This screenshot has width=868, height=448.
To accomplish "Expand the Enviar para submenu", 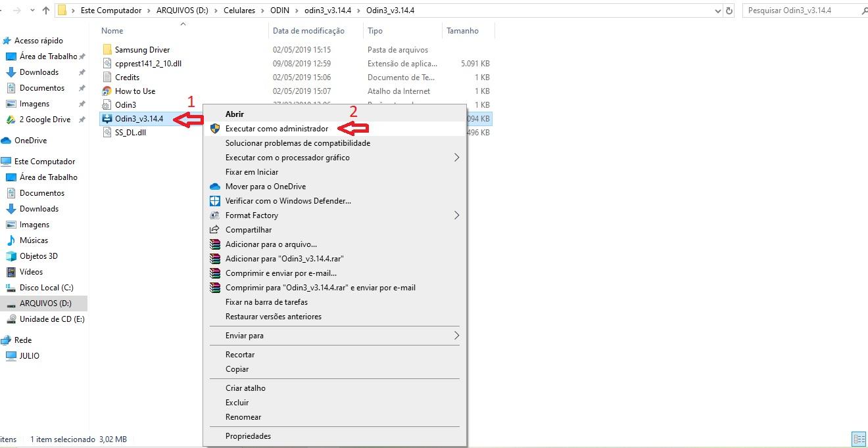I will pos(335,336).
